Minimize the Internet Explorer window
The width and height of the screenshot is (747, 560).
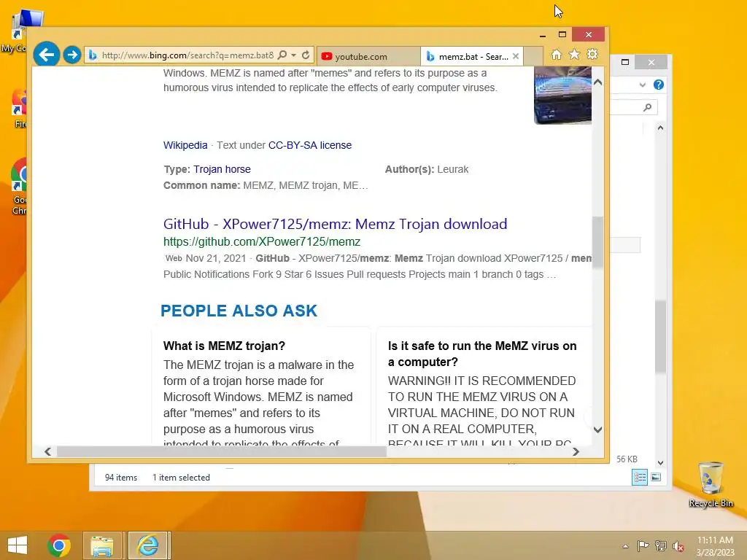(x=543, y=35)
